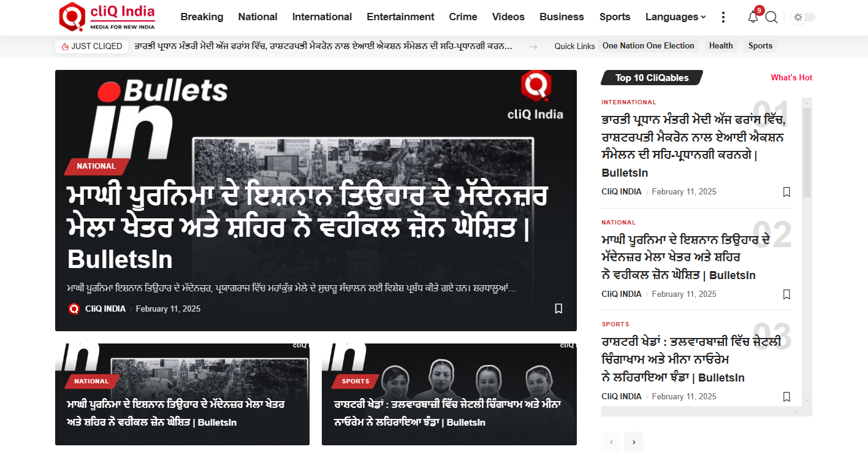Open the JUST CLIQED ticker headline
This screenshot has height=468, width=868.
323,46
